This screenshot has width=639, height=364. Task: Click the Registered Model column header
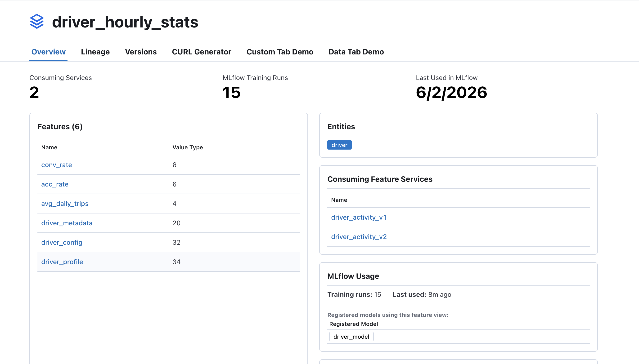[x=353, y=324]
